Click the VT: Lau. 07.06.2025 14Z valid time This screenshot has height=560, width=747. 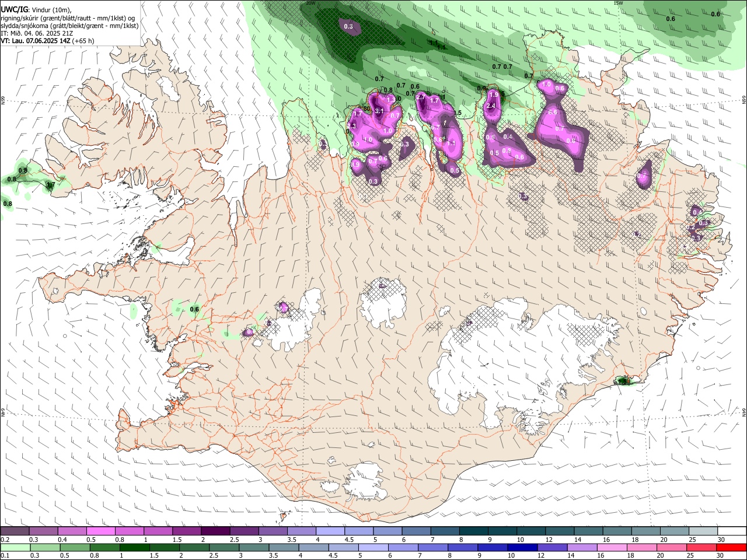click(35, 41)
